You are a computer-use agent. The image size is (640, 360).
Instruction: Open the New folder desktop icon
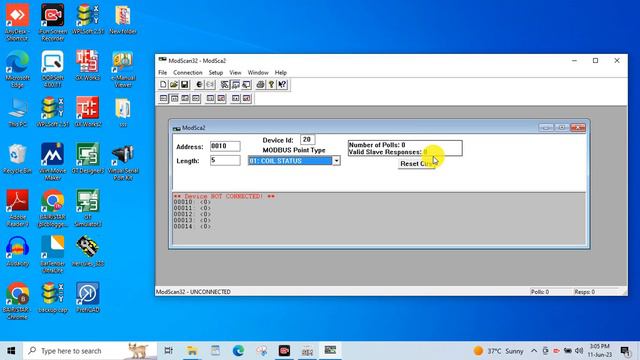point(123,19)
